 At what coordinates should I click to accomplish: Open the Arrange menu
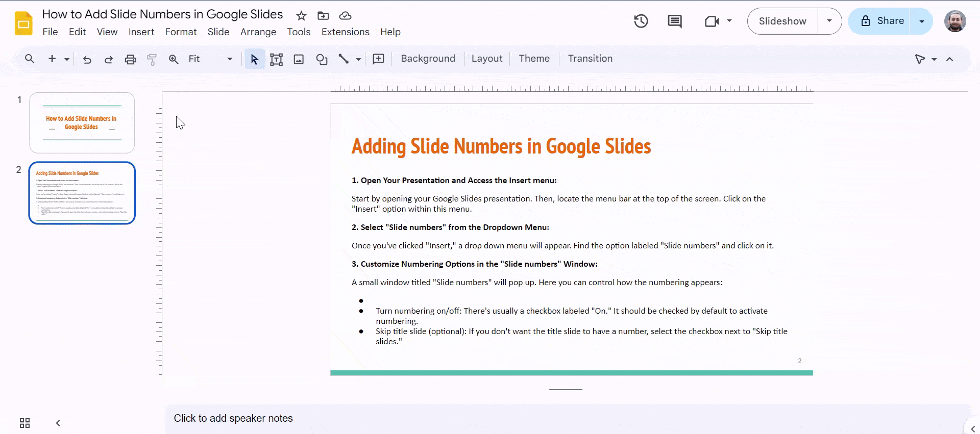(x=258, y=32)
